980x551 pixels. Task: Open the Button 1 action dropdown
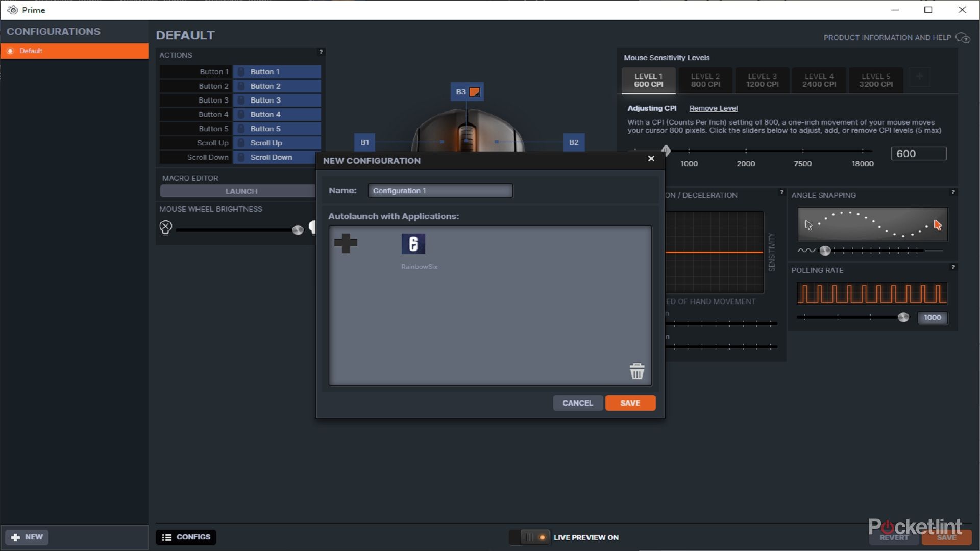tap(277, 72)
